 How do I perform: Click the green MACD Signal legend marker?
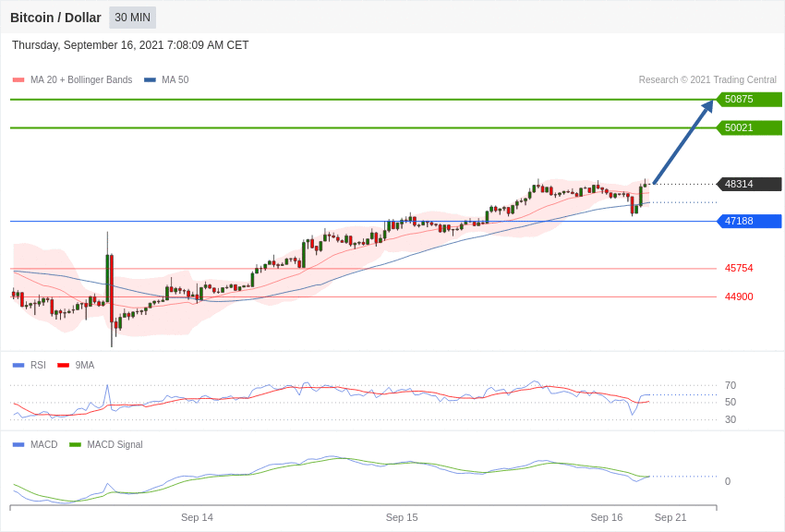coord(75,445)
